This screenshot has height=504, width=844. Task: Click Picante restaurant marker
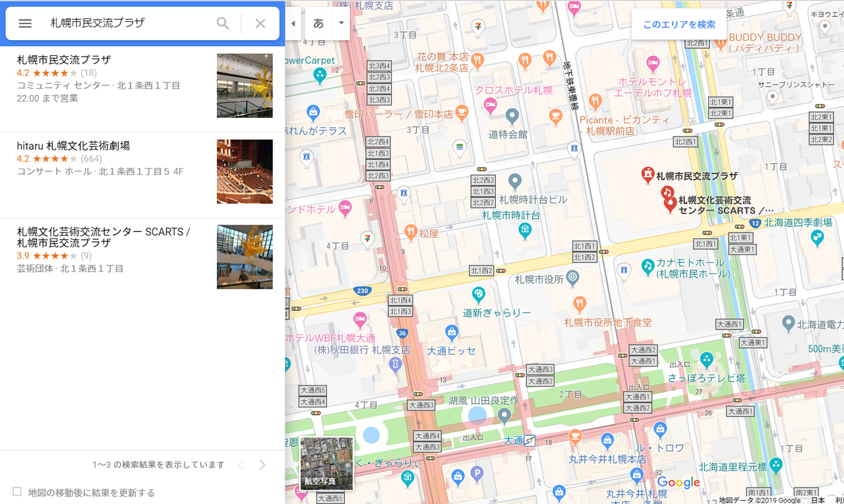pyautogui.click(x=595, y=101)
